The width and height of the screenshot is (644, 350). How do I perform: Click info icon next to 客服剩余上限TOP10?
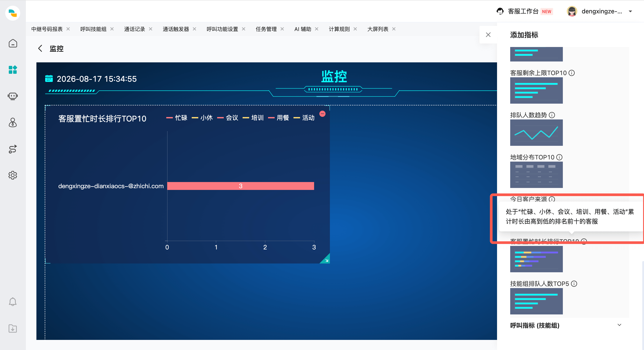(571, 73)
